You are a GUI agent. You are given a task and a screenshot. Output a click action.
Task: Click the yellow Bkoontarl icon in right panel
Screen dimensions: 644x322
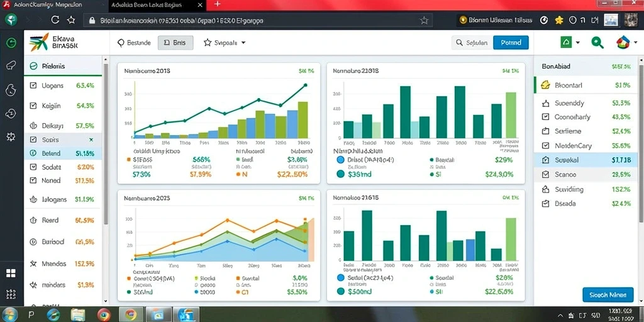[x=545, y=85]
